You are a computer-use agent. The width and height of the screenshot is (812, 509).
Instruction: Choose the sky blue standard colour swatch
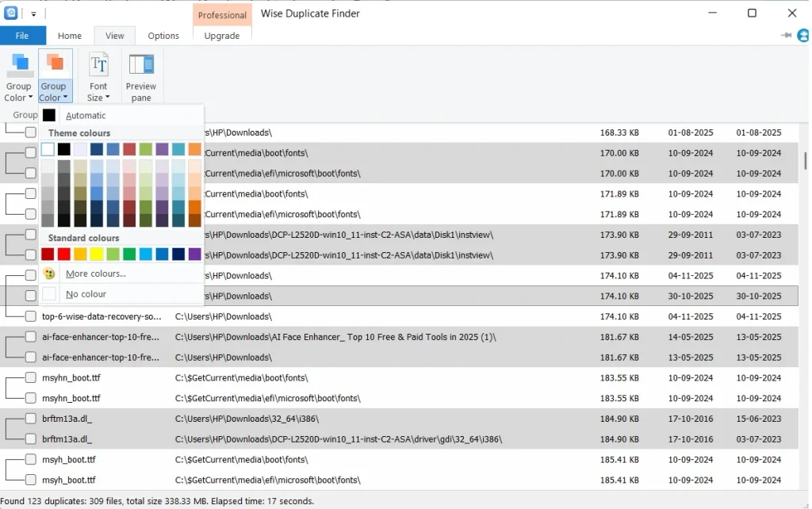tap(146, 254)
